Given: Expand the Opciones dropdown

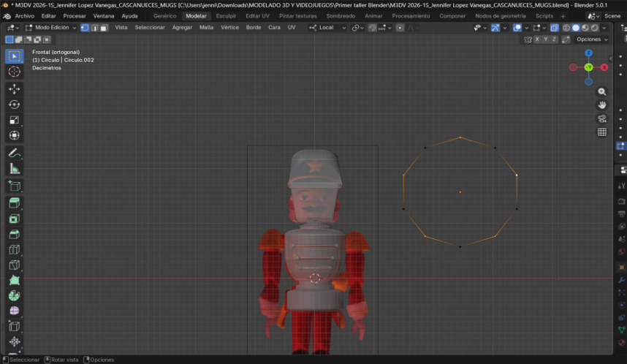Looking at the screenshot, I should (591, 39).
